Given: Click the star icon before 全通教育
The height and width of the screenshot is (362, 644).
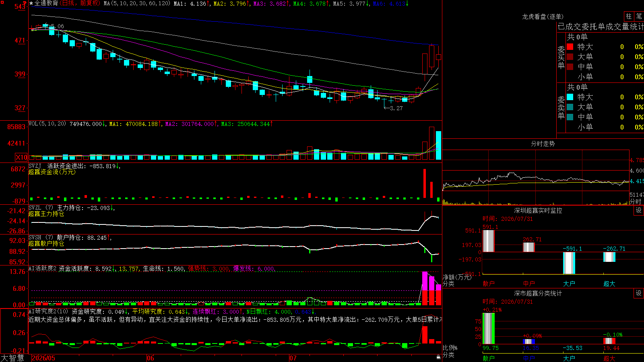Looking at the screenshot, I should click(31, 3).
